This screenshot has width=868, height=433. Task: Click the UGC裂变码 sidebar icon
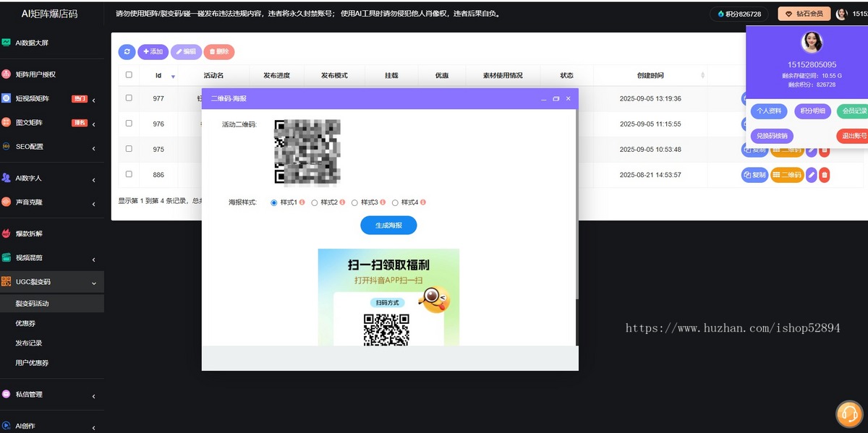7,282
